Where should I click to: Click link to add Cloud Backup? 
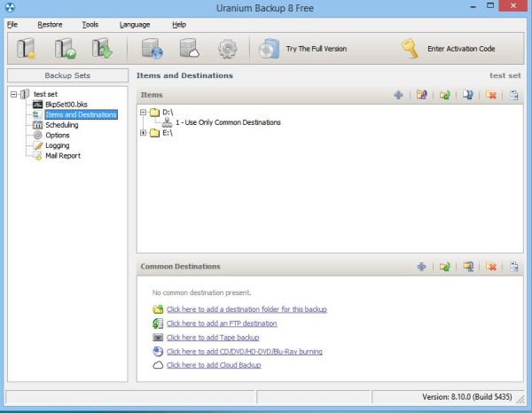click(x=214, y=365)
